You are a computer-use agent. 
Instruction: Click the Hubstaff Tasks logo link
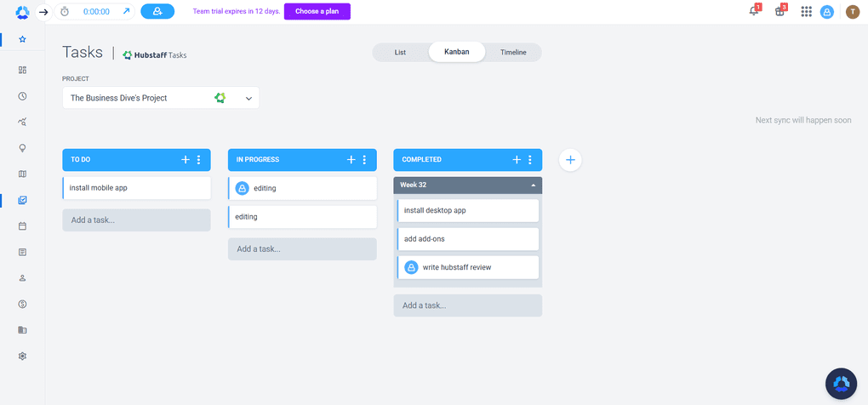(x=154, y=54)
